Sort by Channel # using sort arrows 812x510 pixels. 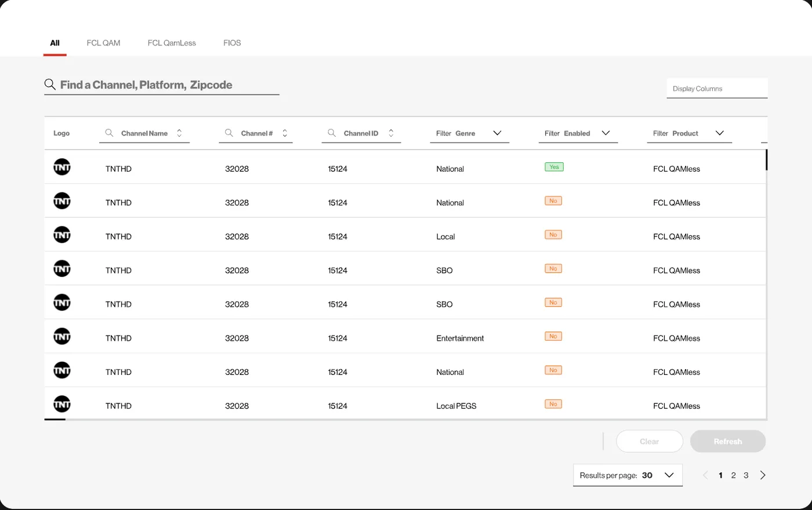pyautogui.click(x=285, y=133)
